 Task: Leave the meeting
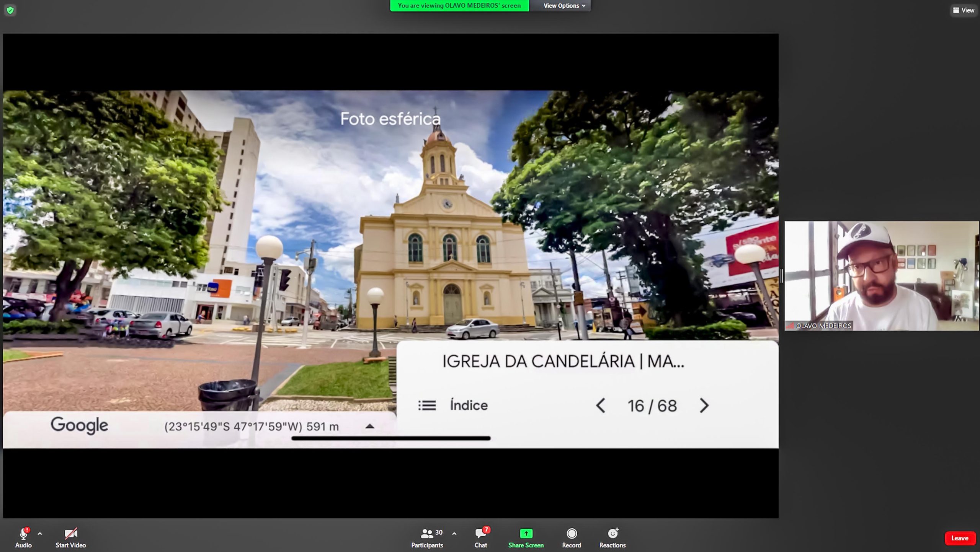[x=959, y=538]
